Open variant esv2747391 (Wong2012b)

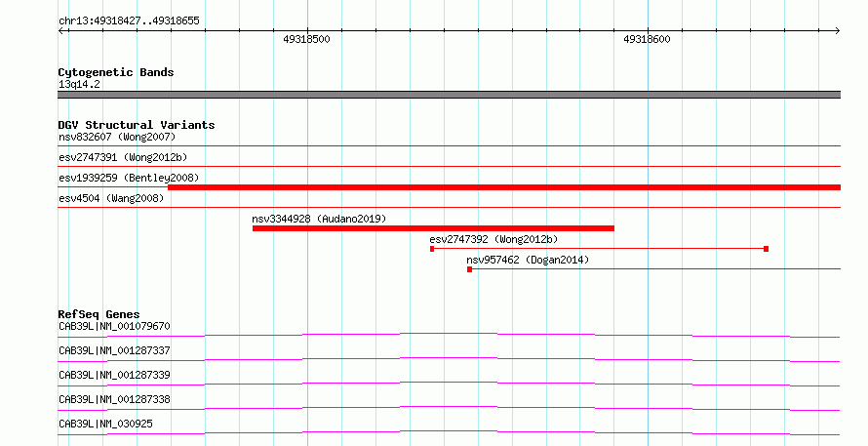tap(123, 157)
